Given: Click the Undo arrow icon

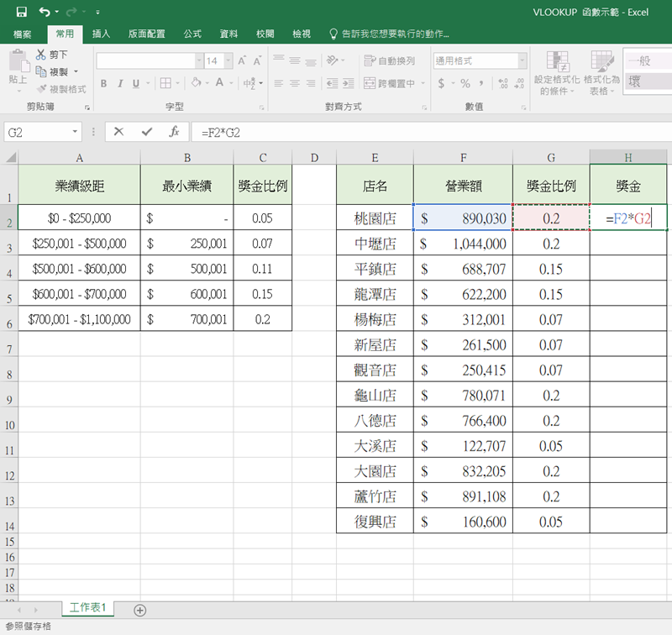Looking at the screenshot, I should pyautogui.click(x=44, y=13).
